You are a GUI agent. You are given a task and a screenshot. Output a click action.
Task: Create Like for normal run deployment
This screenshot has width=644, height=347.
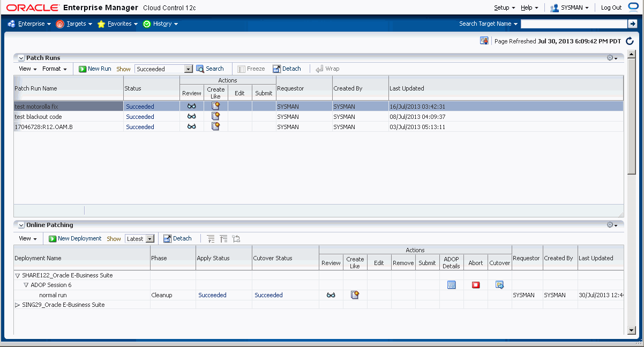pyautogui.click(x=355, y=295)
